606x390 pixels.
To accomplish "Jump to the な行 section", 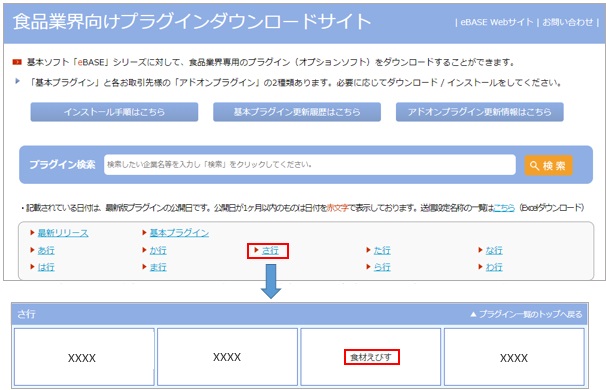I will [494, 250].
